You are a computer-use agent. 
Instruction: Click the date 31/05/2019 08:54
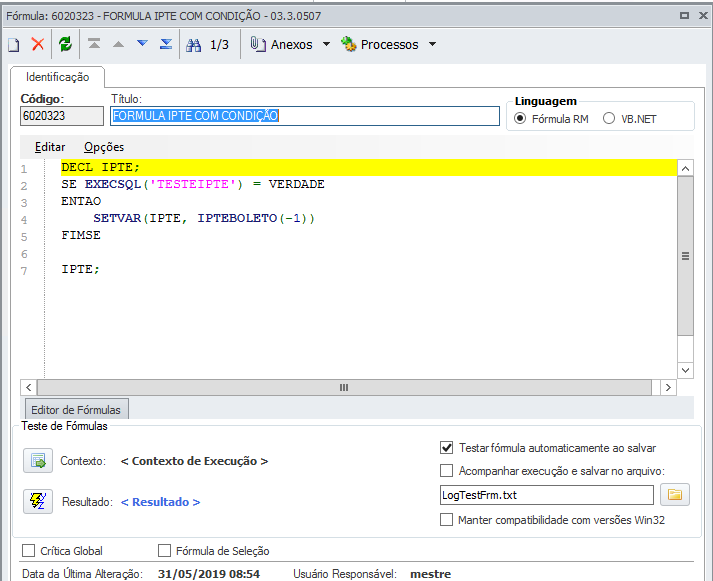(x=209, y=574)
